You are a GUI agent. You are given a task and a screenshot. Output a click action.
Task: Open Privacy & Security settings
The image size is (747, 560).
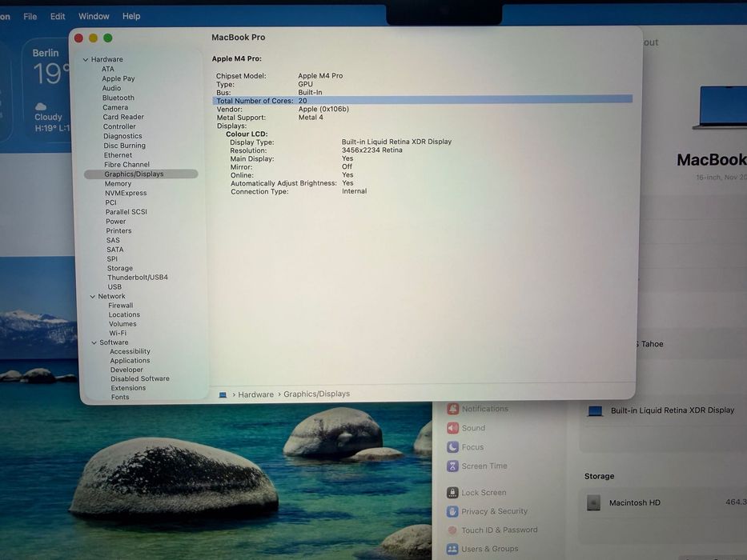[488, 511]
